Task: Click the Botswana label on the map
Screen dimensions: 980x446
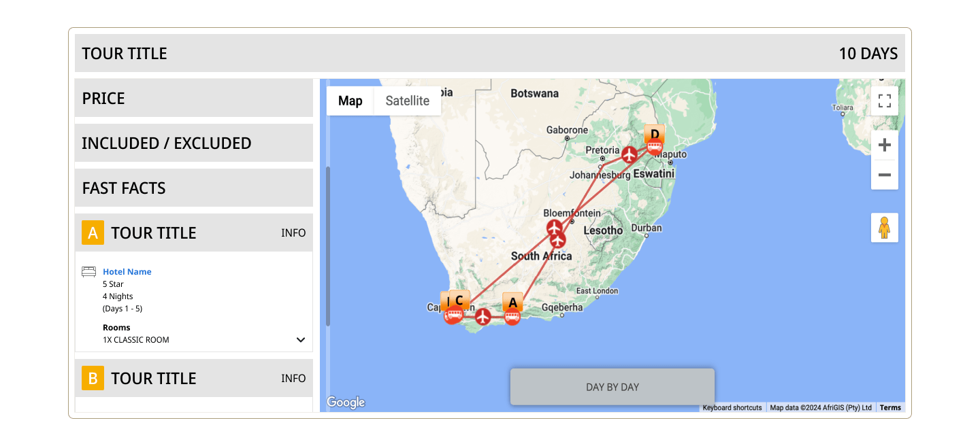Action: point(534,93)
